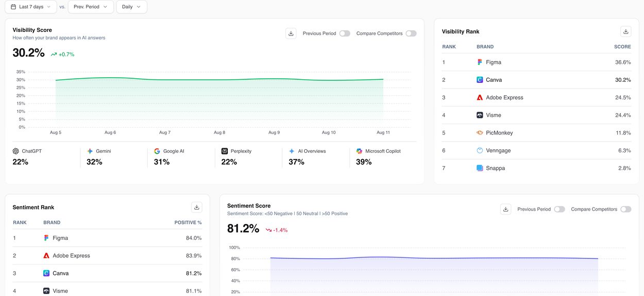The width and height of the screenshot is (644, 296).
Task: Open the Prev. Period comparison dropdown
Action: [x=91, y=7]
